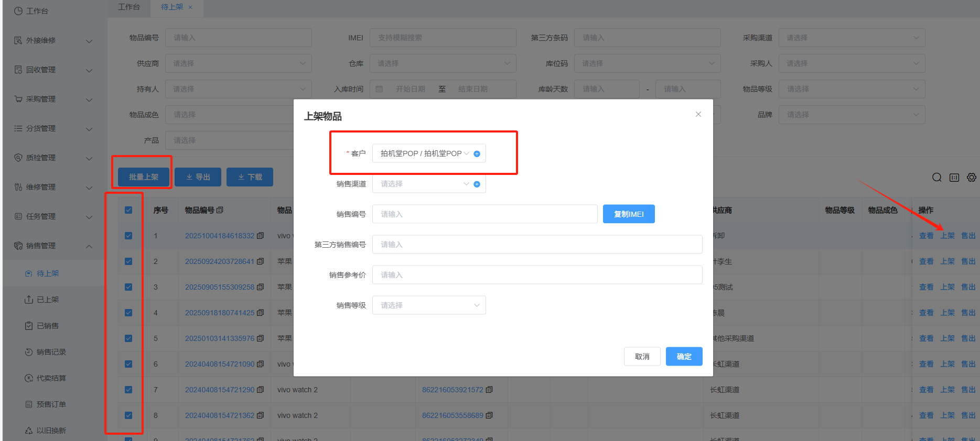The height and width of the screenshot is (441, 980).
Task: Open 已上架 in the sidebar
Action: tap(47, 300)
